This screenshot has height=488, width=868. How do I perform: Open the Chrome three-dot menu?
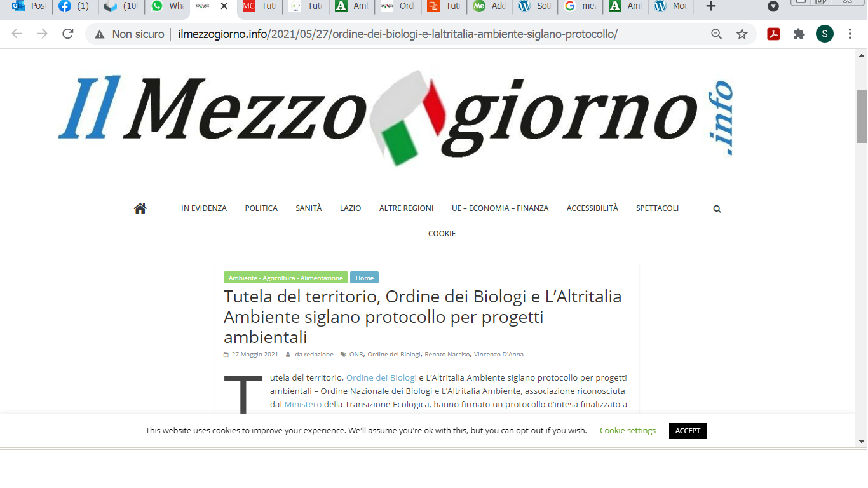pos(850,34)
